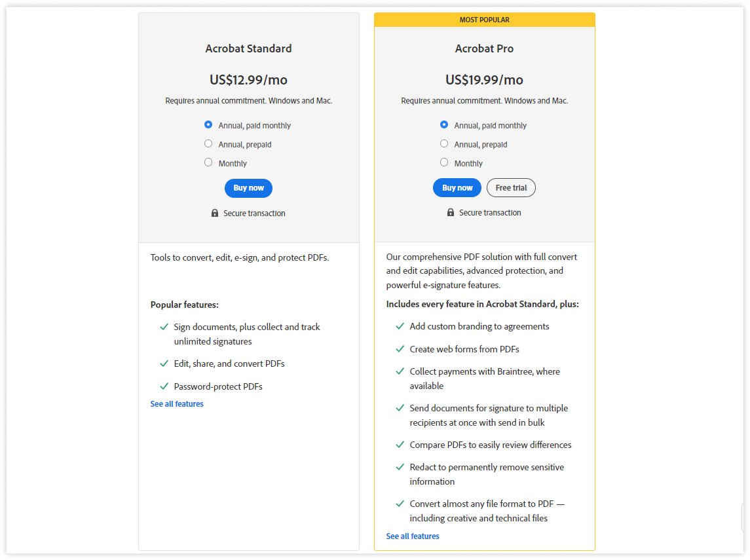
Task: Select Monthly plan for Acrobat Standard
Action: click(208, 162)
